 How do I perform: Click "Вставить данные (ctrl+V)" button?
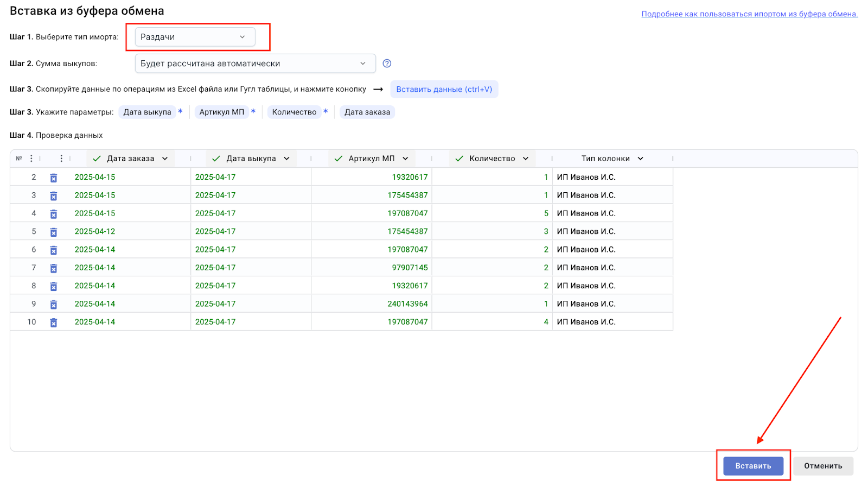click(x=444, y=89)
